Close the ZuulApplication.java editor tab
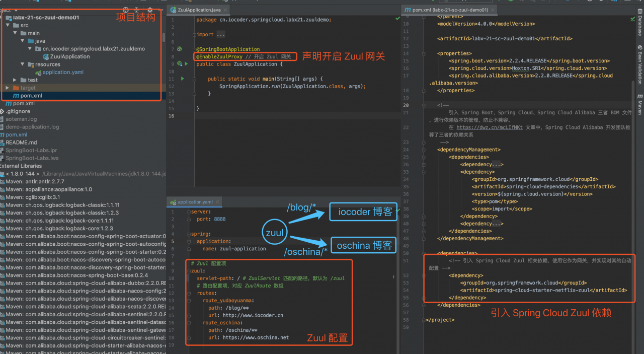Image resolution: width=644 pixels, height=354 pixels. coord(225,9)
